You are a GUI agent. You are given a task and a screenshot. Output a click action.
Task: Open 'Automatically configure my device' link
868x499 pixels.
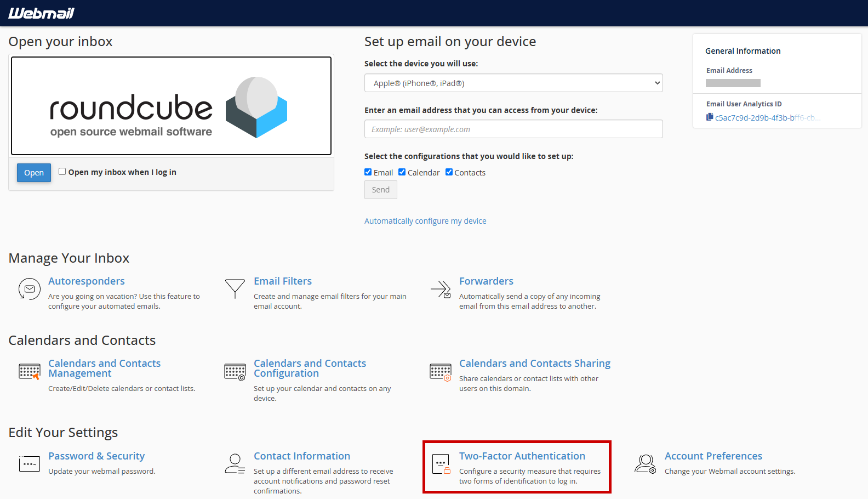425,221
